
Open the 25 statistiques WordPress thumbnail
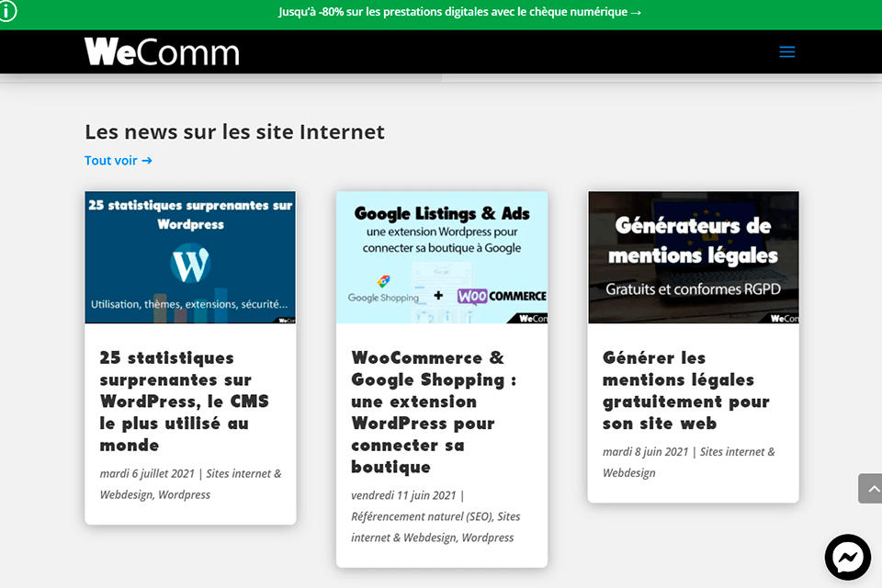coord(190,257)
